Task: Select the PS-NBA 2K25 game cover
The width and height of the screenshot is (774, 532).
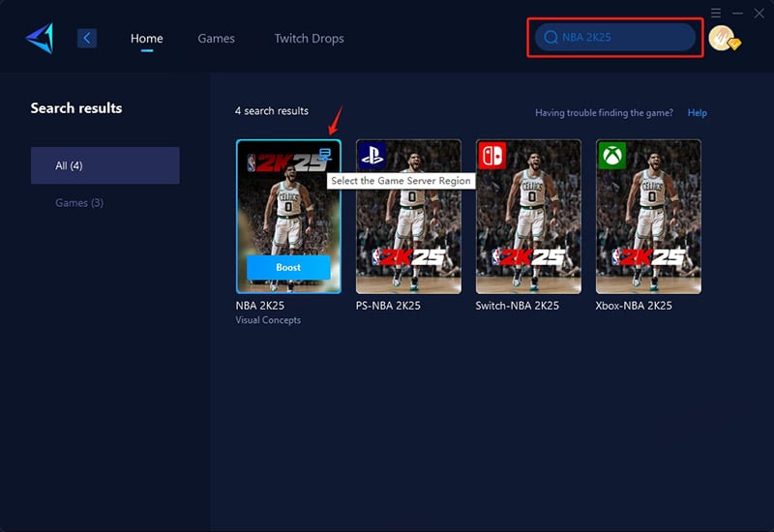Action: point(408,217)
